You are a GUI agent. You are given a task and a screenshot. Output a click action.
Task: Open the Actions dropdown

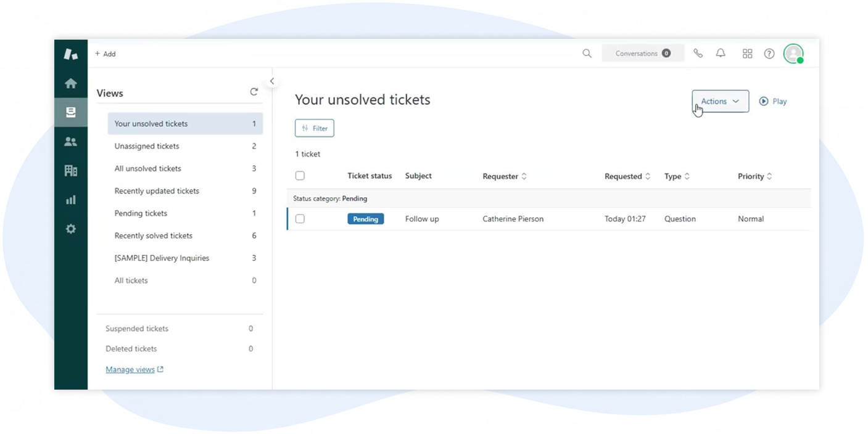coord(720,101)
